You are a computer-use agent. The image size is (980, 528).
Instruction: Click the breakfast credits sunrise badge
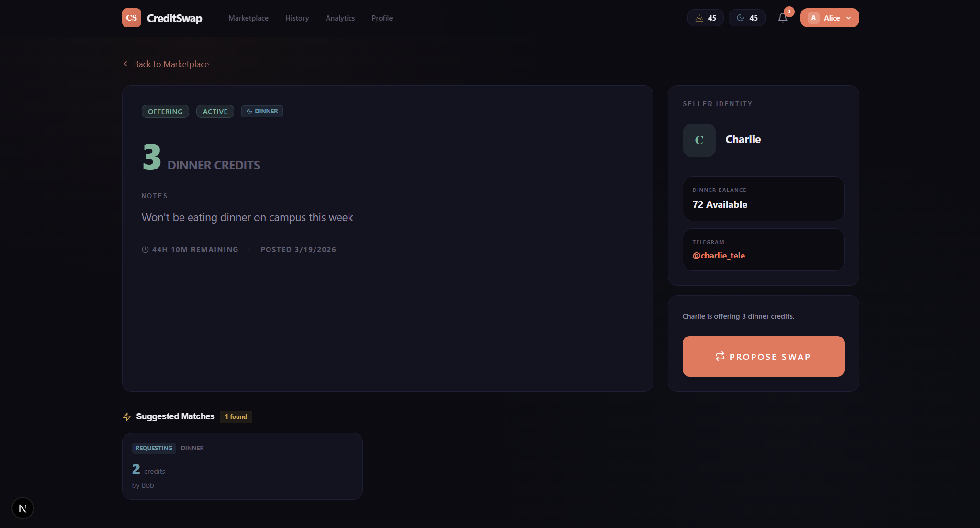click(705, 18)
